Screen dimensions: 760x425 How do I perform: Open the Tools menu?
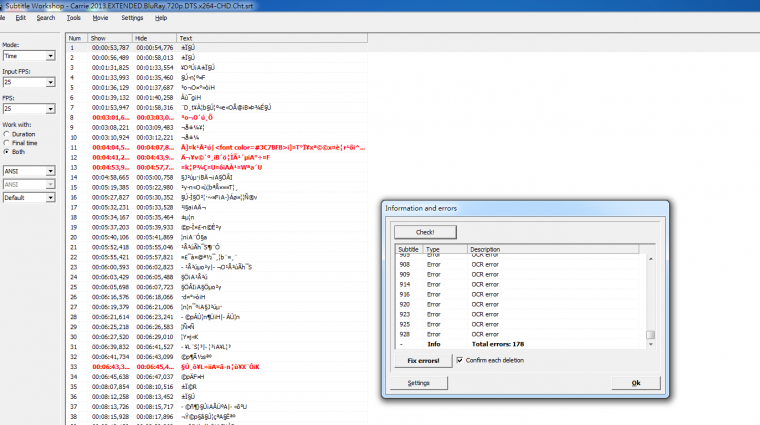(x=74, y=18)
